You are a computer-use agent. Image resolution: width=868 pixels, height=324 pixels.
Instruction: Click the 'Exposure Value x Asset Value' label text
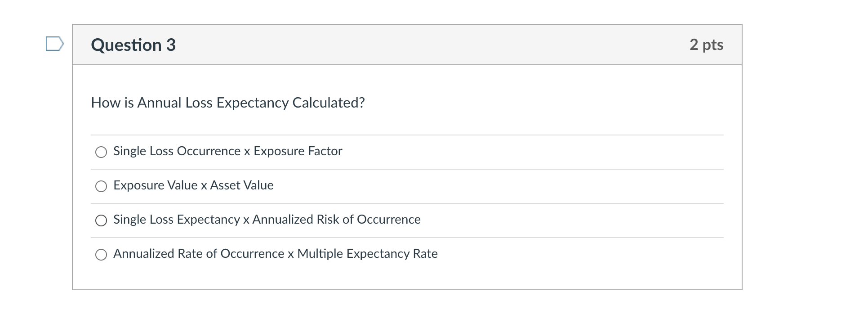point(193,185)
